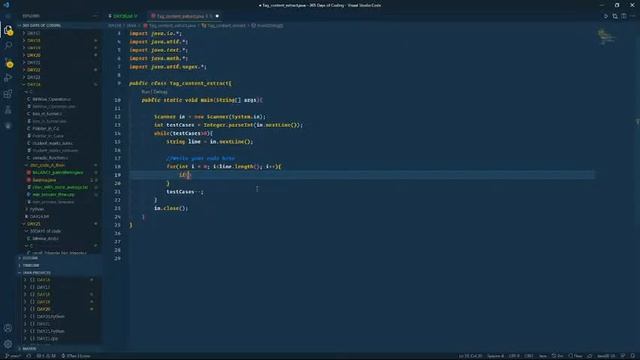The width and height of the screenshot is (640, 360).
Task: Collapse the DAY24 folder in Explorer
Action: point(59,84)
